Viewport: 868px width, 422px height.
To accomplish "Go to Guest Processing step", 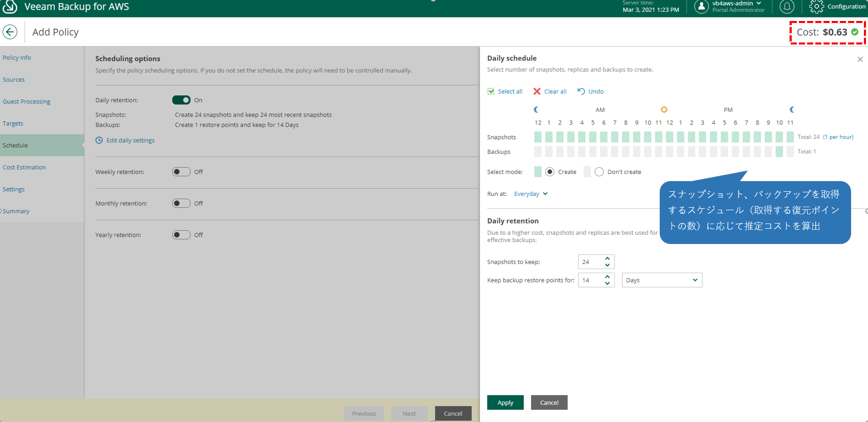I will pos(27,102).
